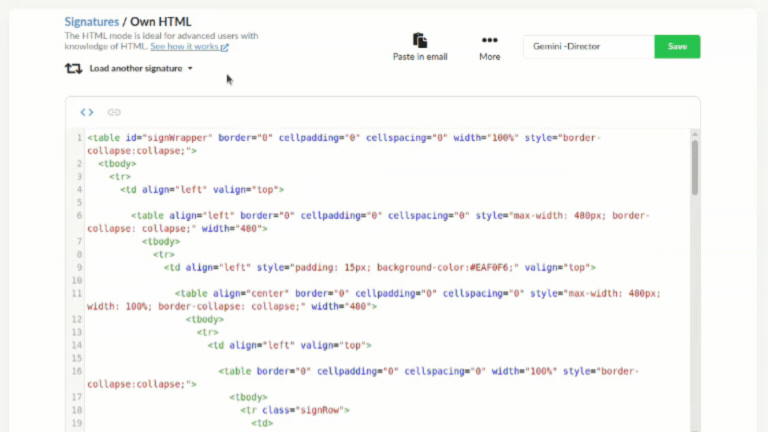This screenshot has height=432, width=768.
Task: Click scrollbar up arrow in code editor
Action: [x=695, y=134]
